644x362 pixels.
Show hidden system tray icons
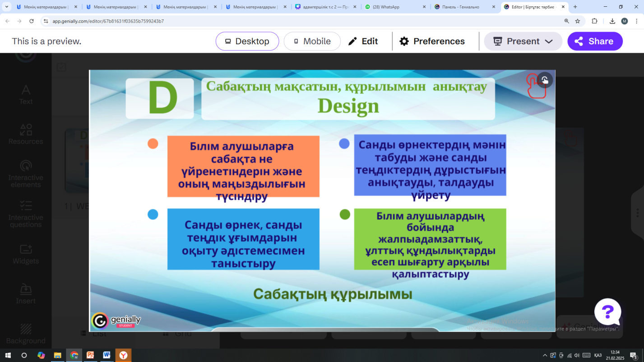[x=545, y=355]
